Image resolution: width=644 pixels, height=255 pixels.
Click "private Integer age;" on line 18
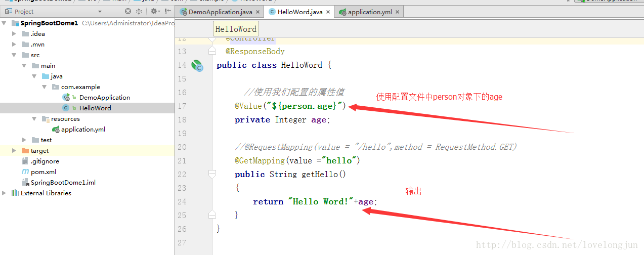[x=282, y=119]
